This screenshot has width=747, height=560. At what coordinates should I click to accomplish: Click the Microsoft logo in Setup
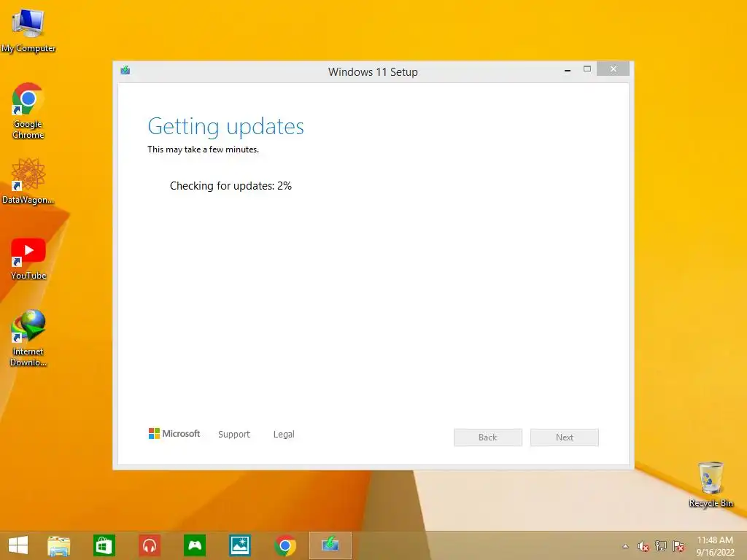tap(174, 433)
